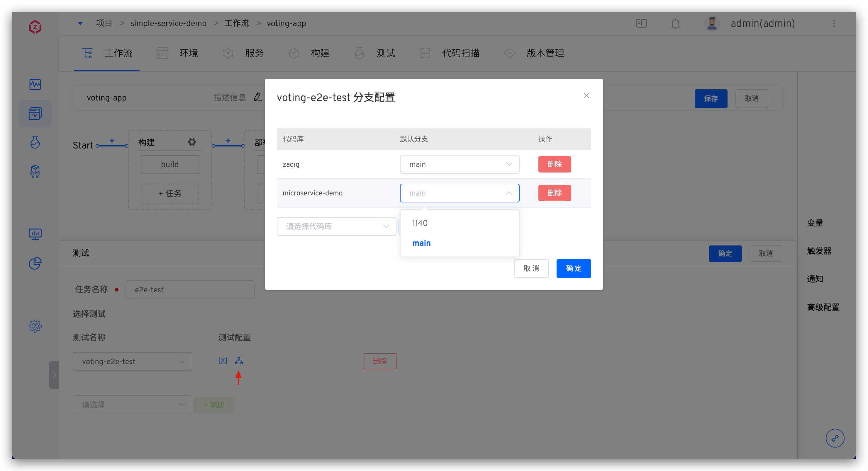
Task: Click the PM project sidebar icon
Action: point(35,114)
